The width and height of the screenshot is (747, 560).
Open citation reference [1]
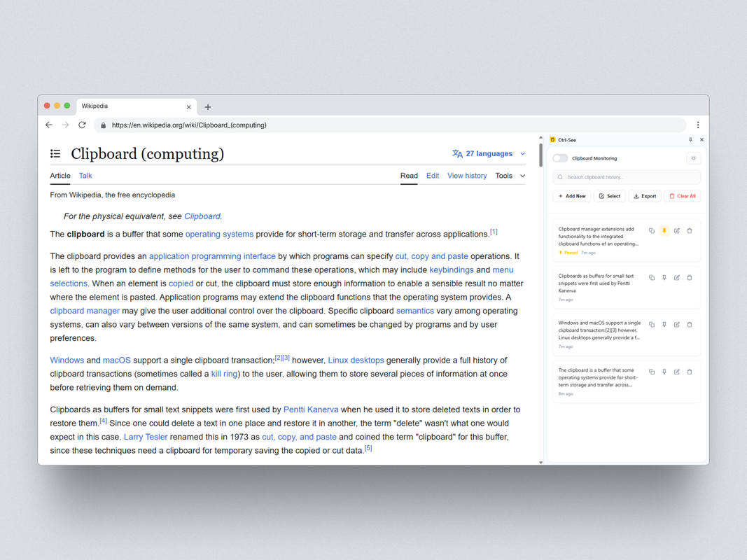point(494,232)
